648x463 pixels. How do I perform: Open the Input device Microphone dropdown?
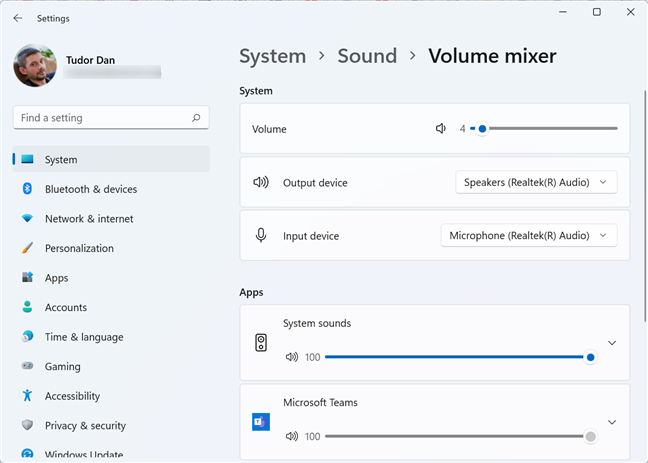[529, 236]
